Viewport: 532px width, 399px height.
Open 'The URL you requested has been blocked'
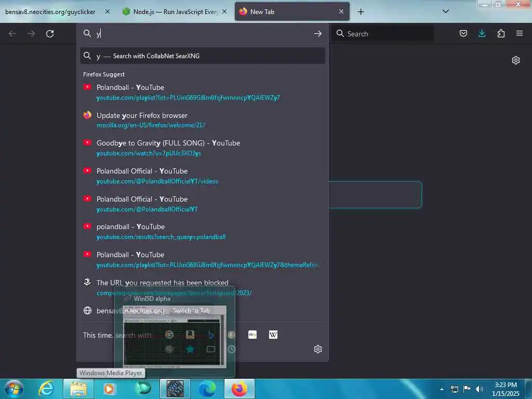click(203, 287)
